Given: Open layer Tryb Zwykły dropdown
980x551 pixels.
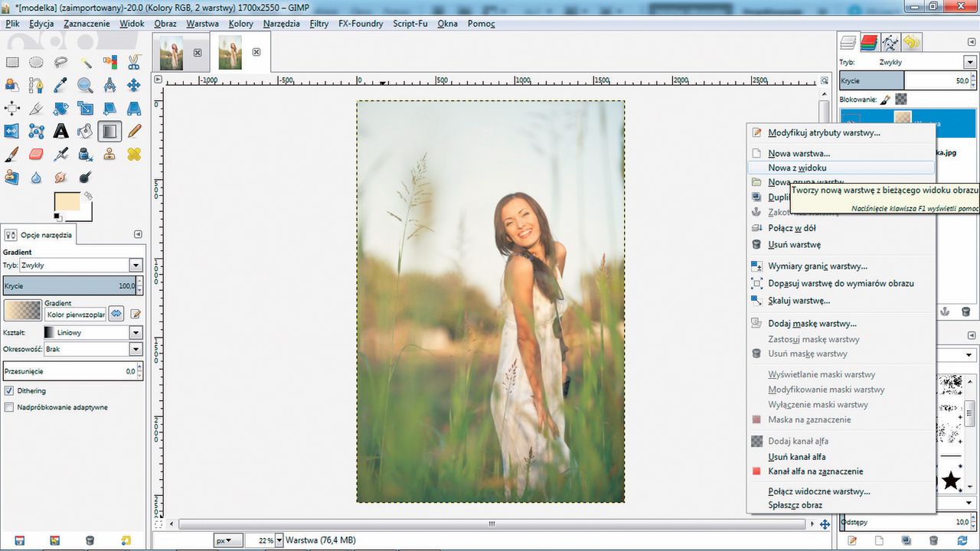Looking at the screenshot, I should coord(969,62).
